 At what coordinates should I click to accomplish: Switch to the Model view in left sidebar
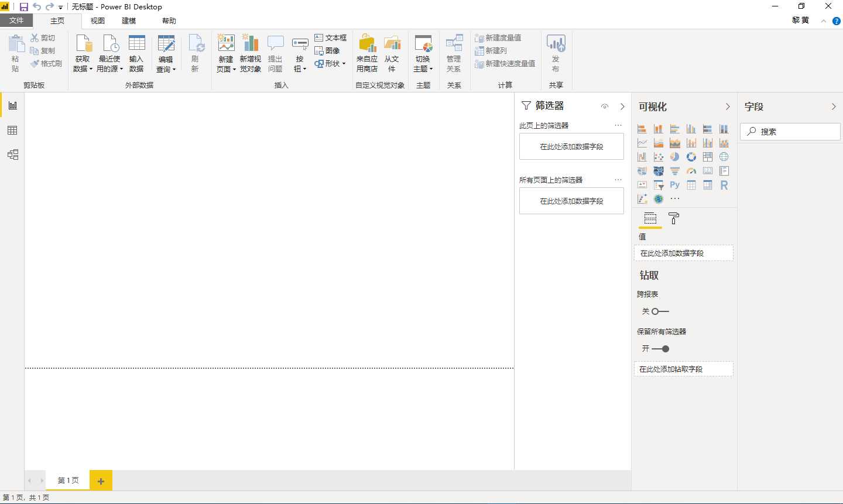click(12, 155)
